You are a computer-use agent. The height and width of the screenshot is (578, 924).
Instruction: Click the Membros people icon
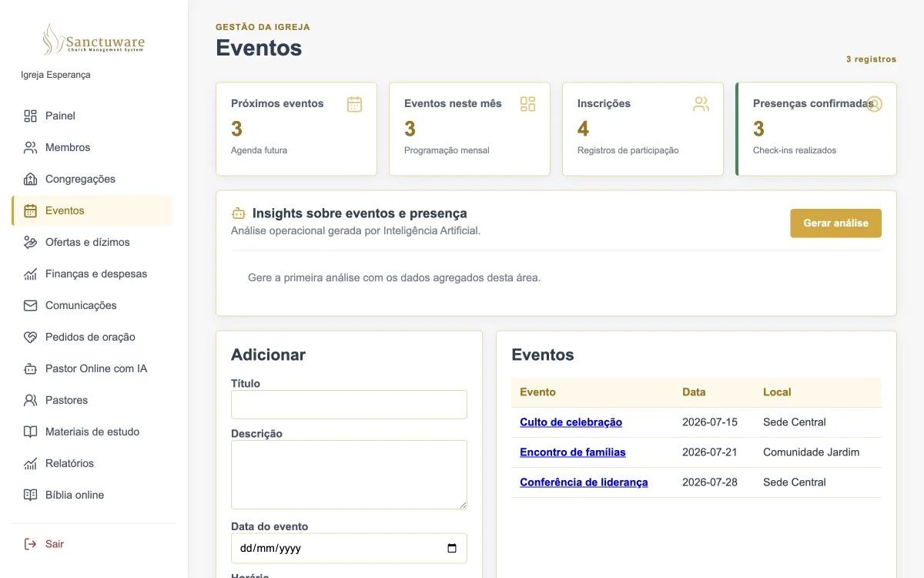pyautogui.click(x=30, y=147)
